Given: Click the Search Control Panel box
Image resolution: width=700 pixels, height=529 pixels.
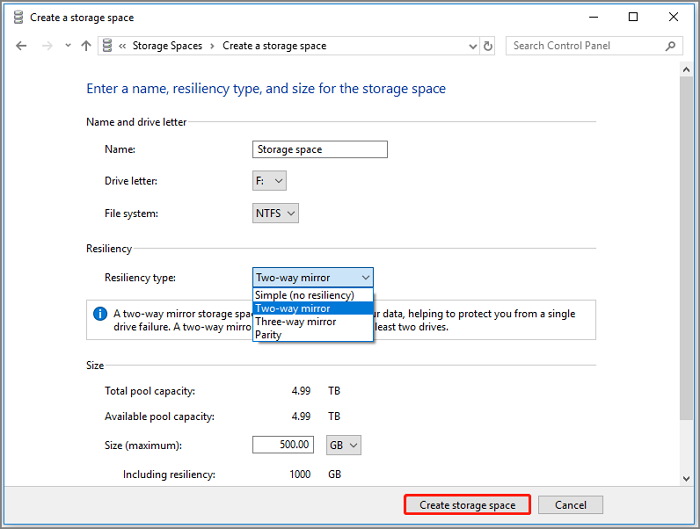Looking at the screenshot, I should tap(583, 46).
